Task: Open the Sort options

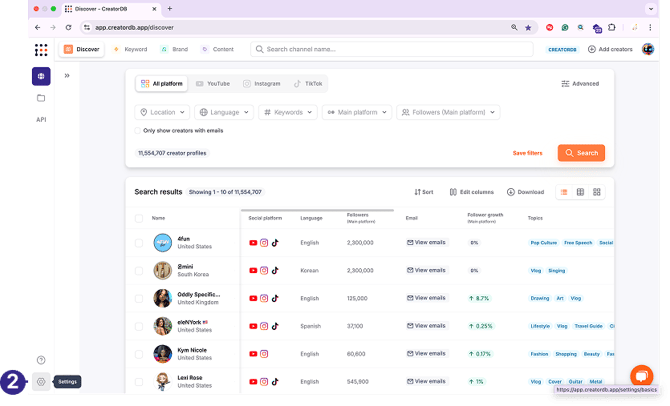Action: click(424, 193)
